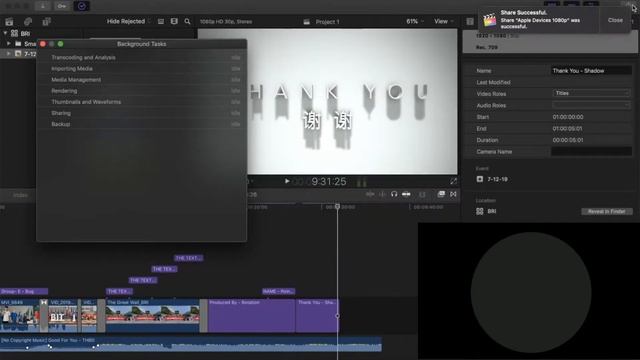Click the 7-12-19 event star icon
640x360 pixels.
click(480, 179)
